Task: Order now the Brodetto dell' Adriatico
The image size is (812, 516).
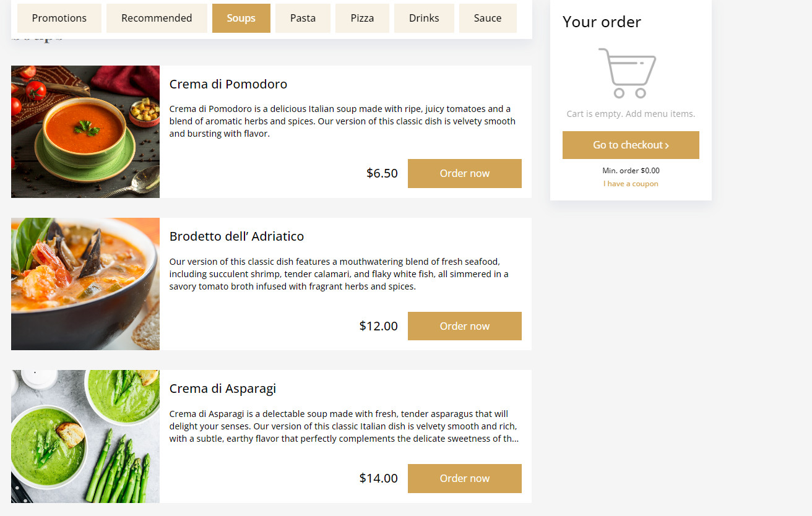Action: tap(465, 326)
